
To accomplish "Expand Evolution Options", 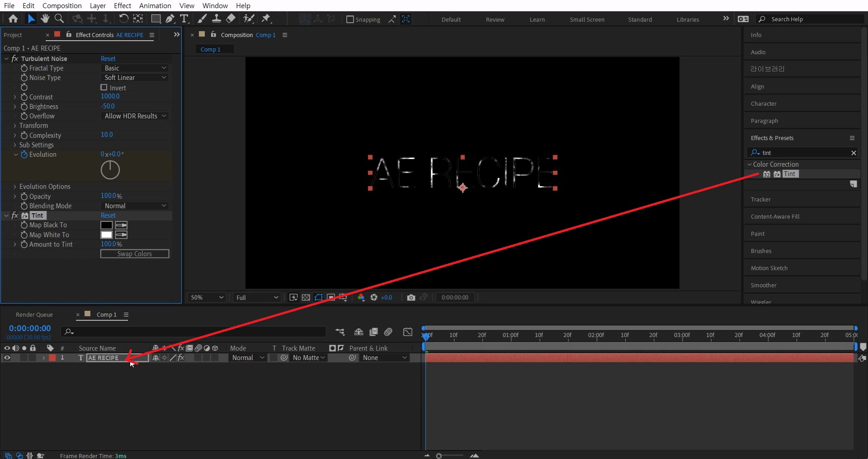I will (x=15, y=187).
